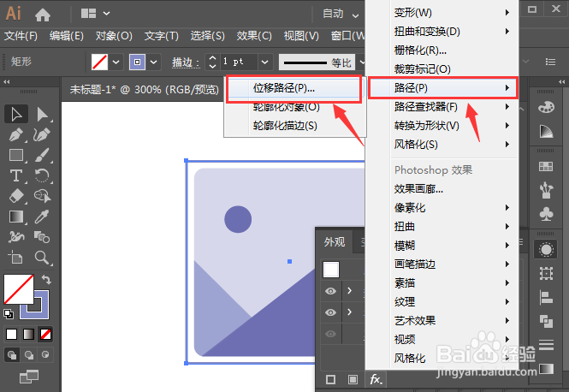Select the Rectangle tool
The image size is (569, 392).
coord(16,156)
